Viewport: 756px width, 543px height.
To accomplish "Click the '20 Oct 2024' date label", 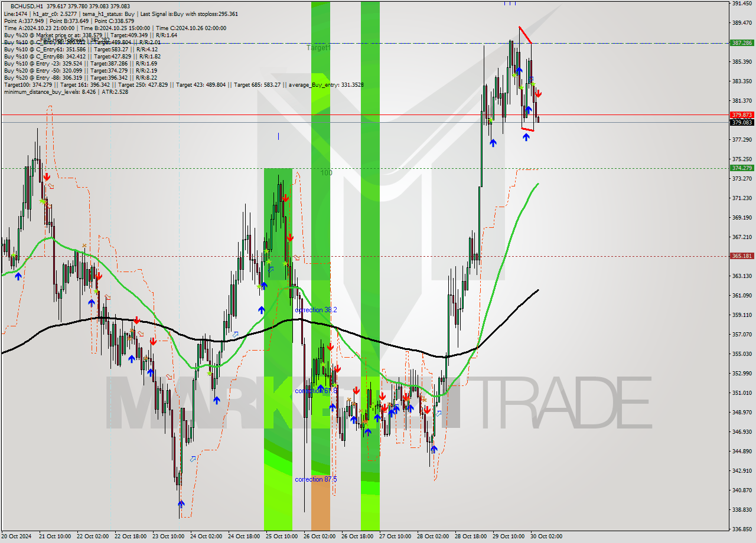I will coord(17,537).
